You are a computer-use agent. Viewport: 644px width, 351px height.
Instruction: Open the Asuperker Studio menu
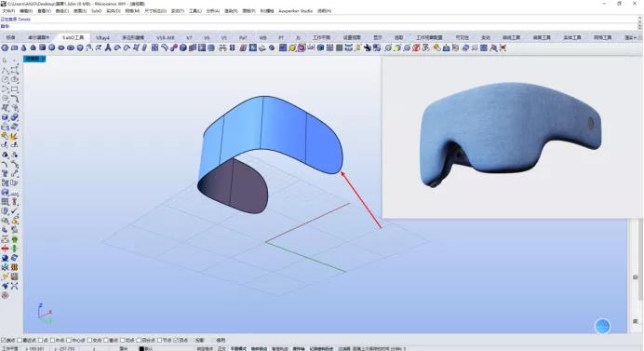tap(295, 11)
